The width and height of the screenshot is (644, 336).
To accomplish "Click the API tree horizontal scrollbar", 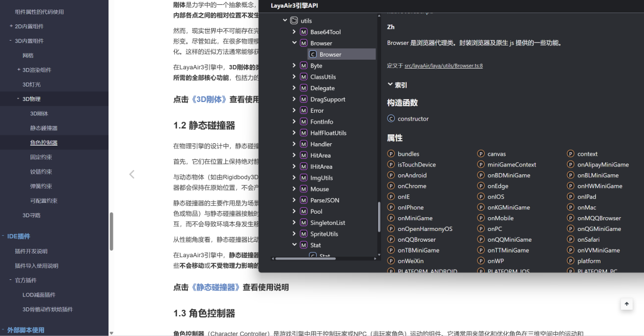I will point(305,258).
